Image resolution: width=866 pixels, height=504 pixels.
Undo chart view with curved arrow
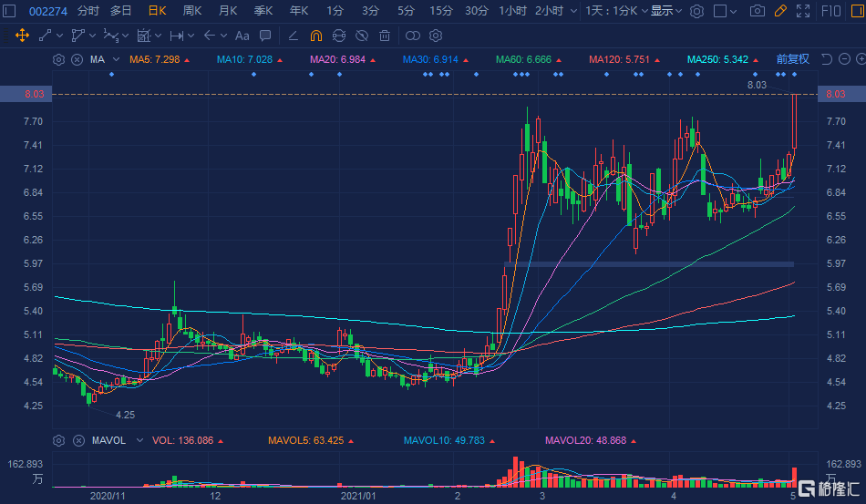[x=826, y=59]
